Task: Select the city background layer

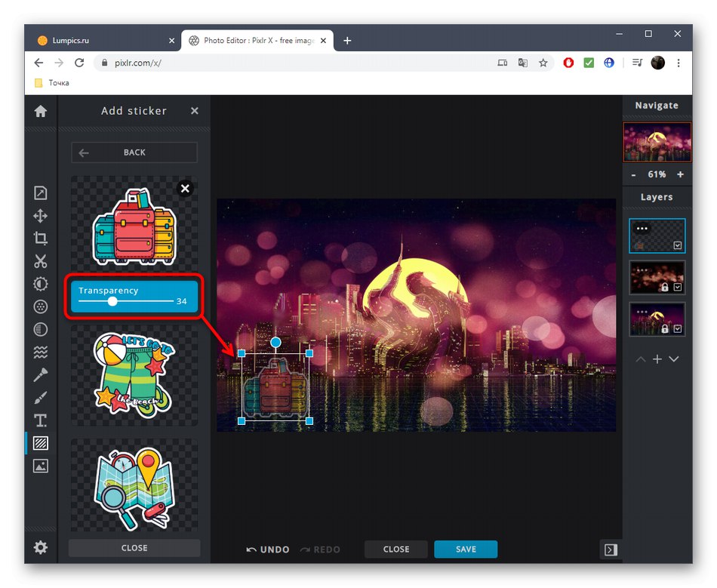Action: 657,319
